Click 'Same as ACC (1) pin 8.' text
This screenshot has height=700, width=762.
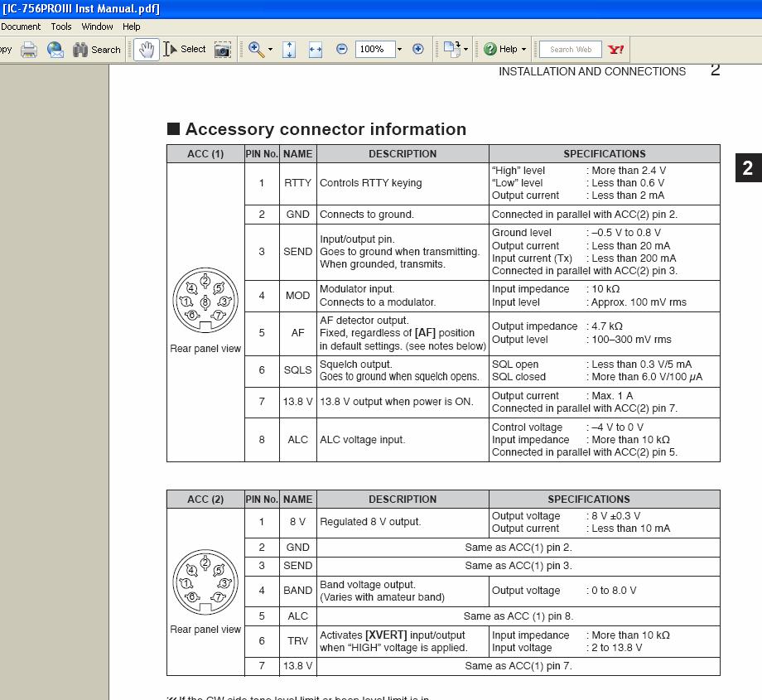pos(518,616)
